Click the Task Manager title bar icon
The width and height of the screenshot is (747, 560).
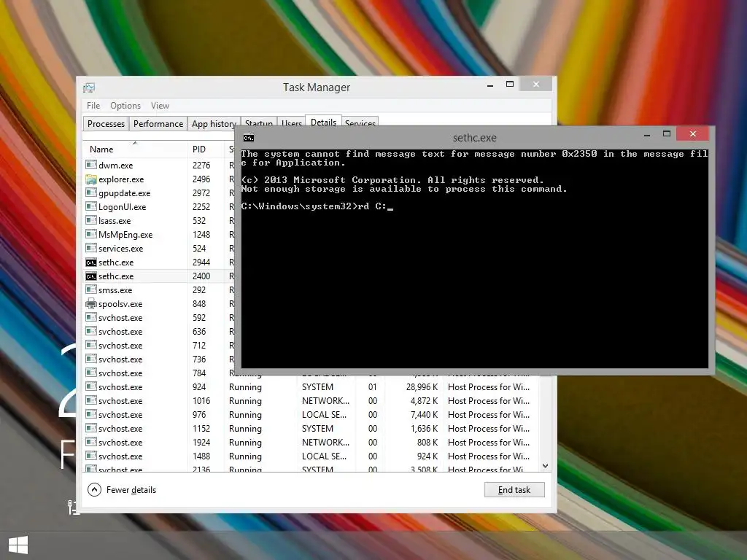coord(89,87)
